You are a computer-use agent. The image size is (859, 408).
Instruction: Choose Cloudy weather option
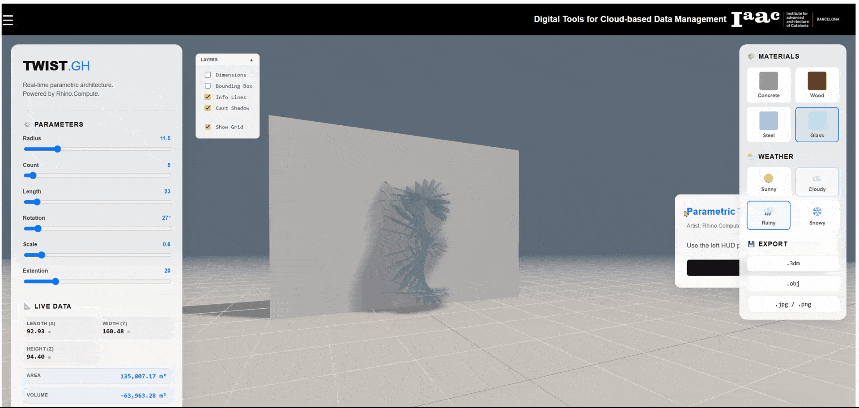pos(817,179)
